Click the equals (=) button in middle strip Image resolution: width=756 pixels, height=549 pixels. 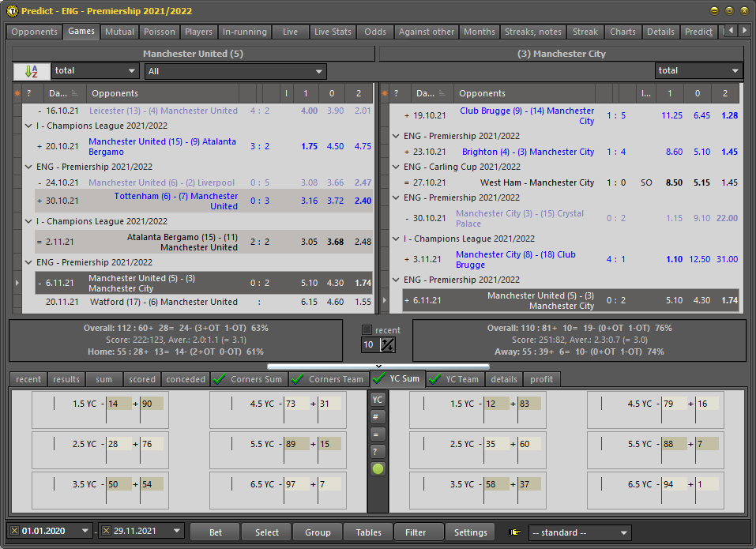[378, 434]
